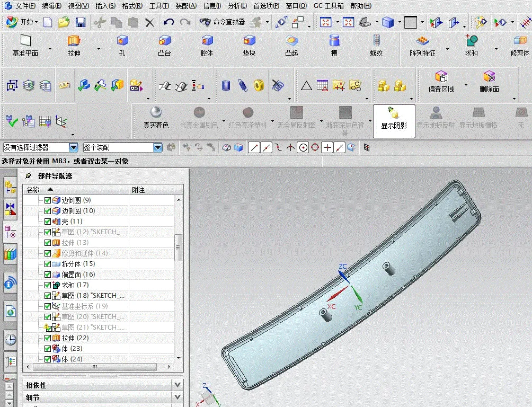This screenshot has height=407, width=532.
Task: Open the 编辑(E) menu
Action: [51, 6]
